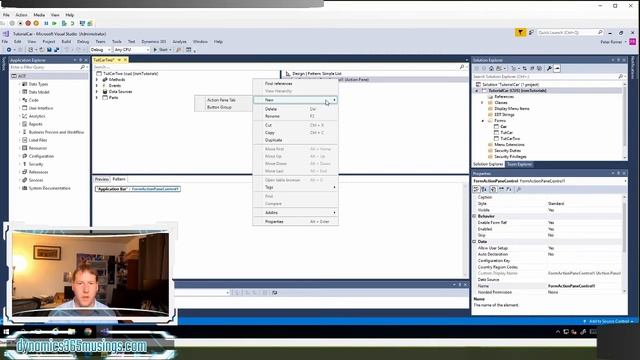The width and height of the screenshot is (640, 360).
Task: Switch to the Team Explorer tab
Action: pos(519,164)
